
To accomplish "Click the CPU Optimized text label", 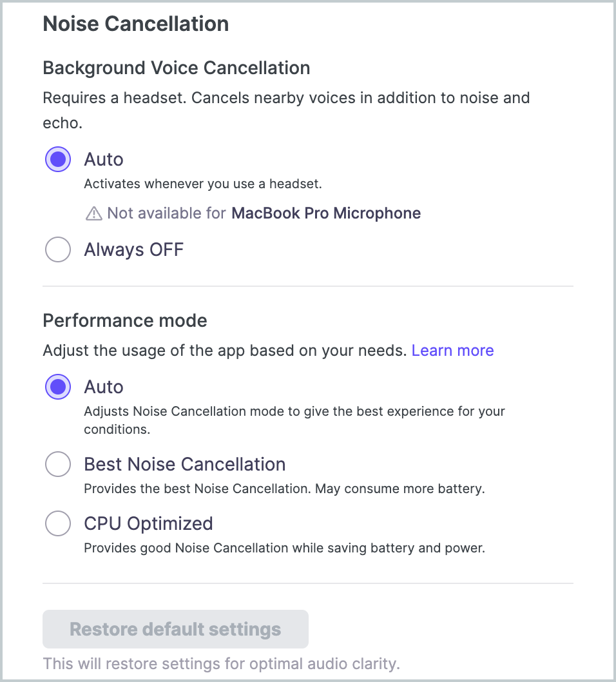I will pyautogui.click(x=148, y=523).
